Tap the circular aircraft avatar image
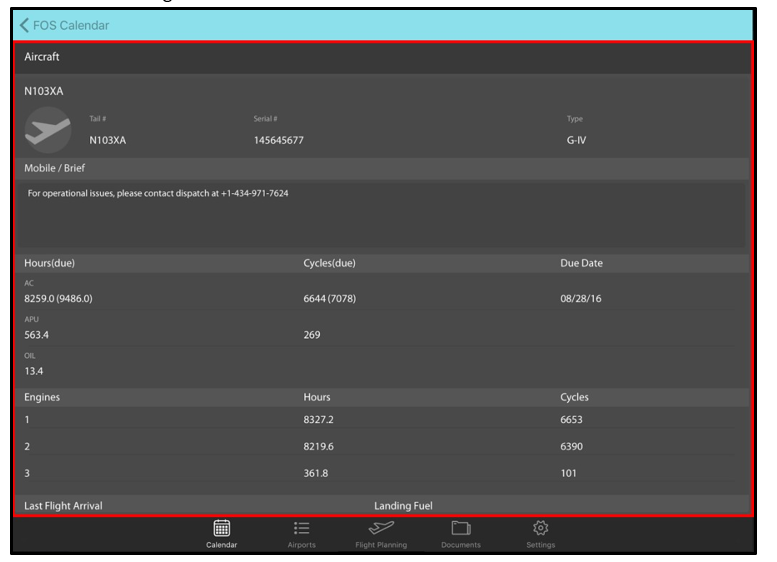 [x=48, y=130]
